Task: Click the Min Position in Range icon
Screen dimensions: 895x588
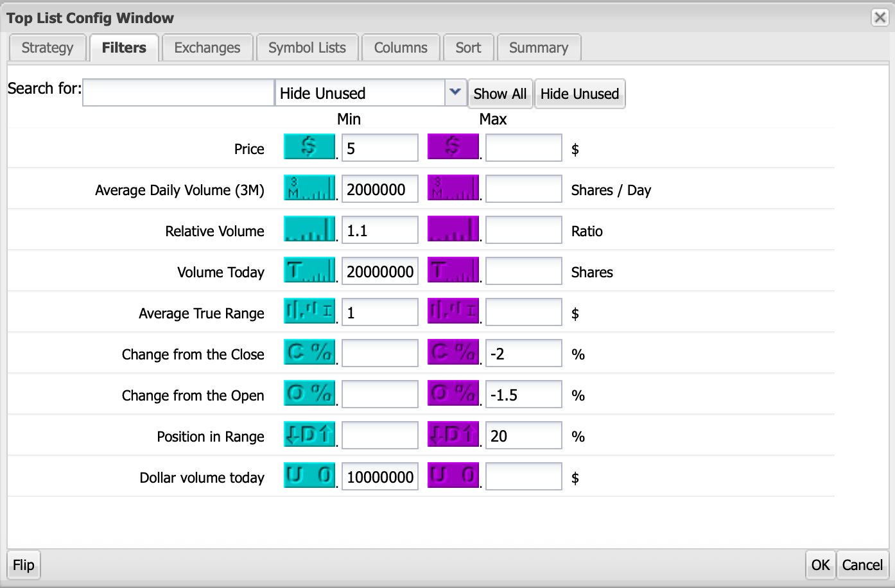Action: coord(309,435)
